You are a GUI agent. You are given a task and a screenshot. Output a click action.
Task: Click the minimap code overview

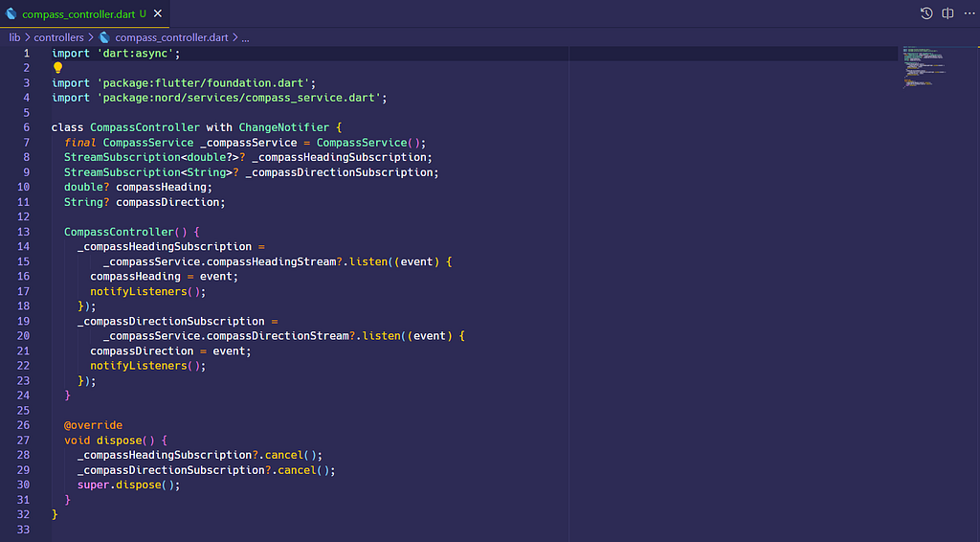[x=925, y=66]
